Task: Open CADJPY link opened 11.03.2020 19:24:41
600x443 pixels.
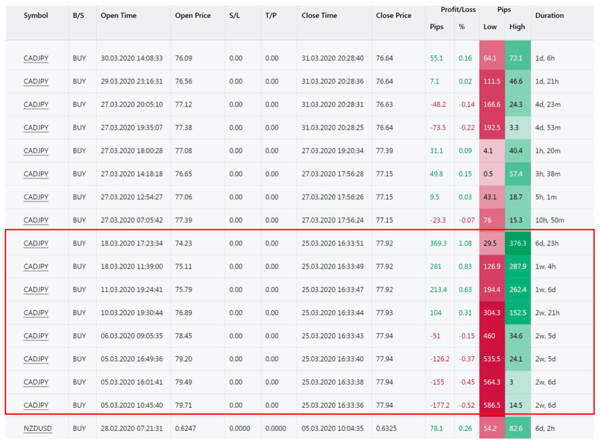Action: (36, 290)
